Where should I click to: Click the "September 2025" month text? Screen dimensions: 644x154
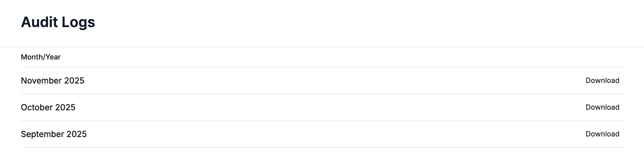[54, 134]
